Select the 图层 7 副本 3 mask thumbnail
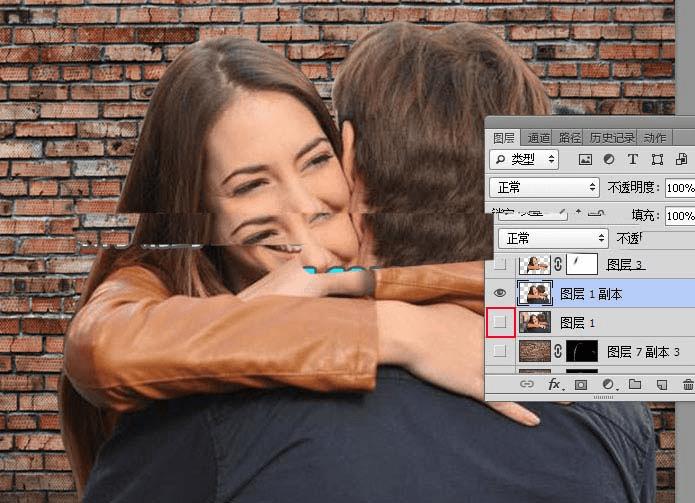The width and height of the screenshot is (695, 503). click(x=582, y=351)
